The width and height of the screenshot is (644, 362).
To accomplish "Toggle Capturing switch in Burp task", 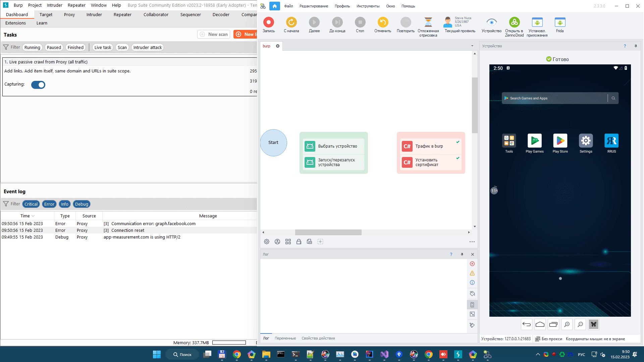I will pyautogui.click(x=38, y=85).
